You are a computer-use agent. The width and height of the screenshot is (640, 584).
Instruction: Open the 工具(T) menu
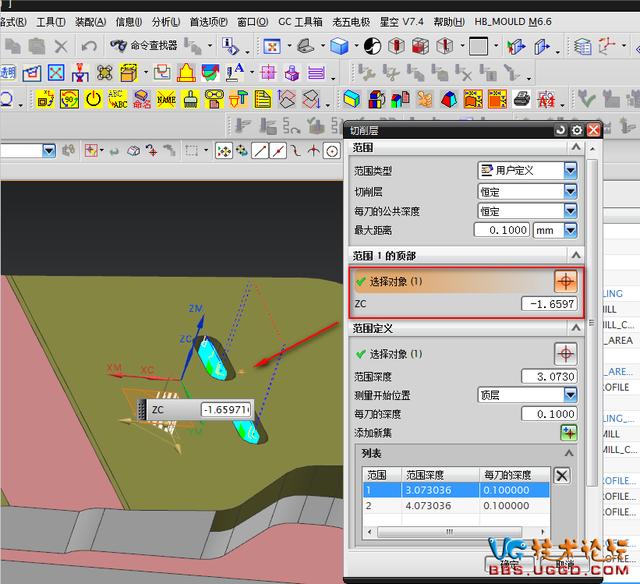click(51, 22)
